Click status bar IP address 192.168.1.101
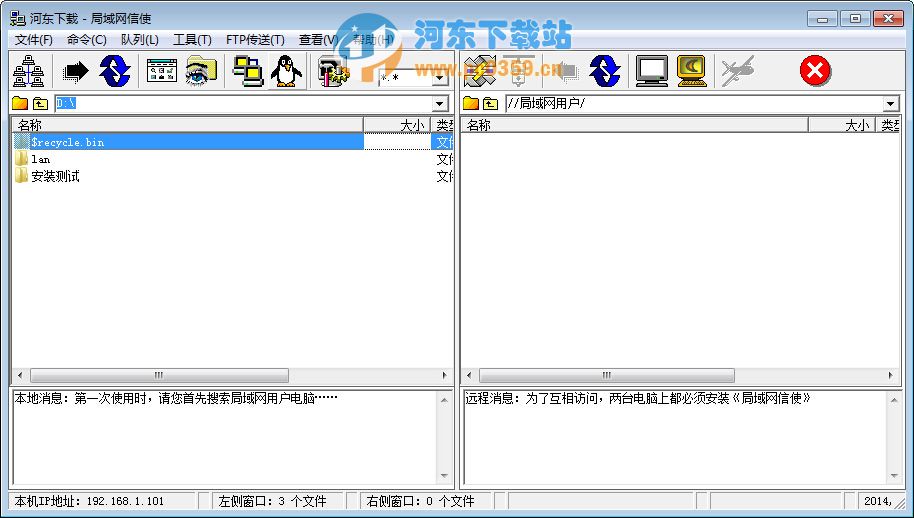 pyautogui.click(x=125, y=501)
